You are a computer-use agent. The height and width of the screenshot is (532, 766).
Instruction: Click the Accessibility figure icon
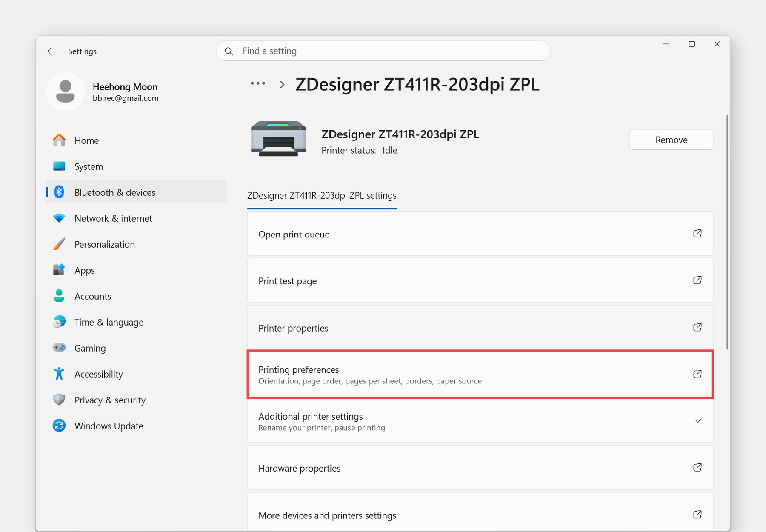click(x=59, y=374)
